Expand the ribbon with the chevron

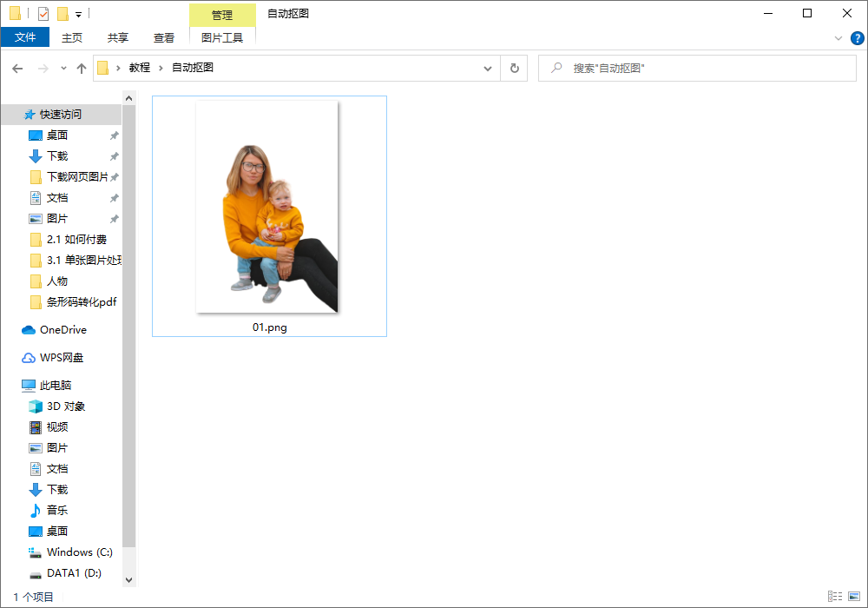(x=838, y=38)
